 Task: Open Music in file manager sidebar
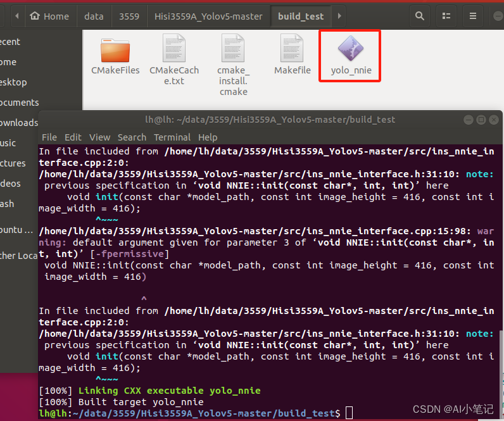[x=8, y=143]
